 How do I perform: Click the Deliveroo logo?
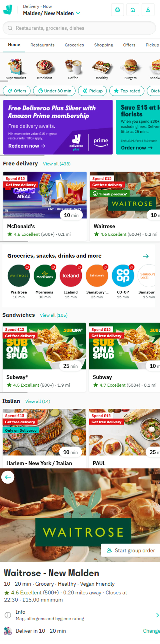click(8, 10)
